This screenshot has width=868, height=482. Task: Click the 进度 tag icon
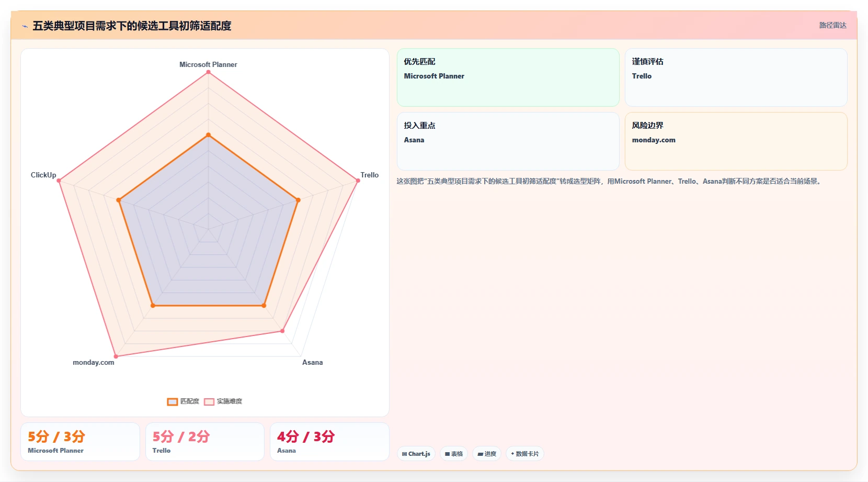pos(480,454)
